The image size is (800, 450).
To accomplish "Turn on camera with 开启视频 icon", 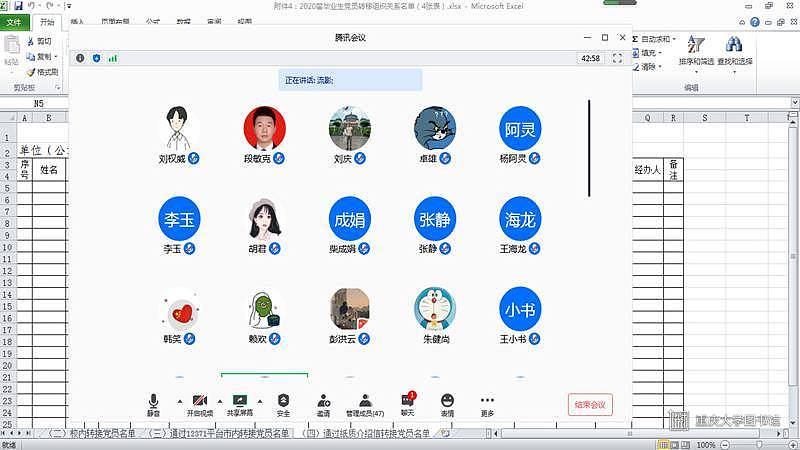I will [x=199, y=401].
